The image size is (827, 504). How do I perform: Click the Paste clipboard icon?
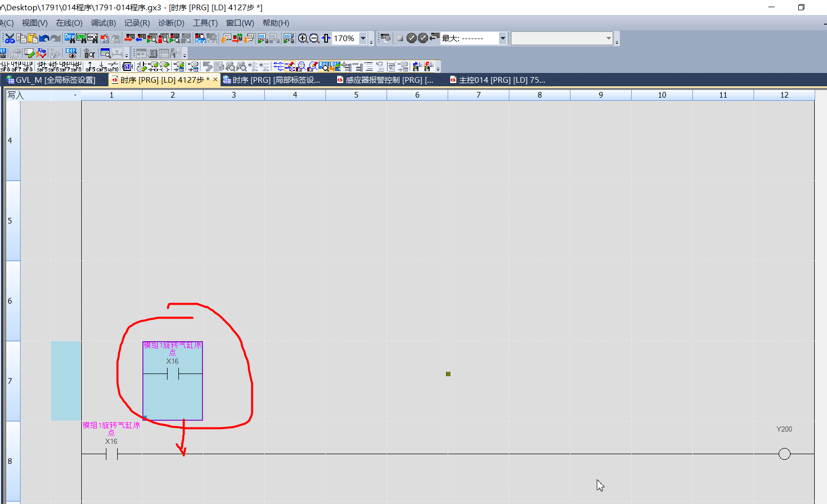[x=33, y=39]
